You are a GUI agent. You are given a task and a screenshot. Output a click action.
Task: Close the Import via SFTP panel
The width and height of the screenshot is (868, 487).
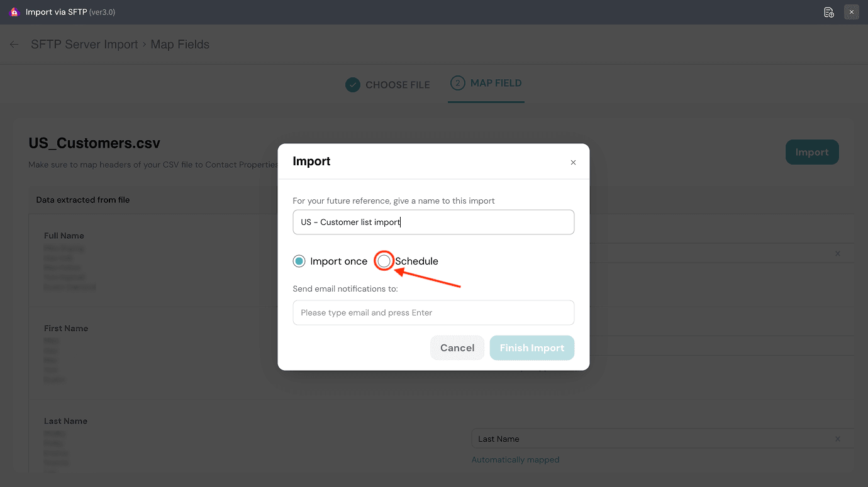(852, 12)
